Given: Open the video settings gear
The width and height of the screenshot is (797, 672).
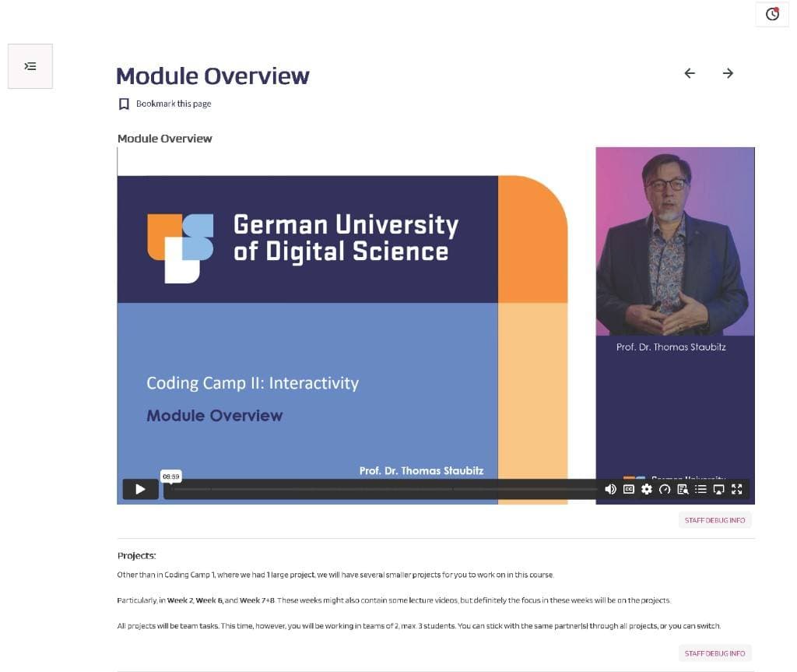Looking at the screenshot, I should (x=647, y=489).
